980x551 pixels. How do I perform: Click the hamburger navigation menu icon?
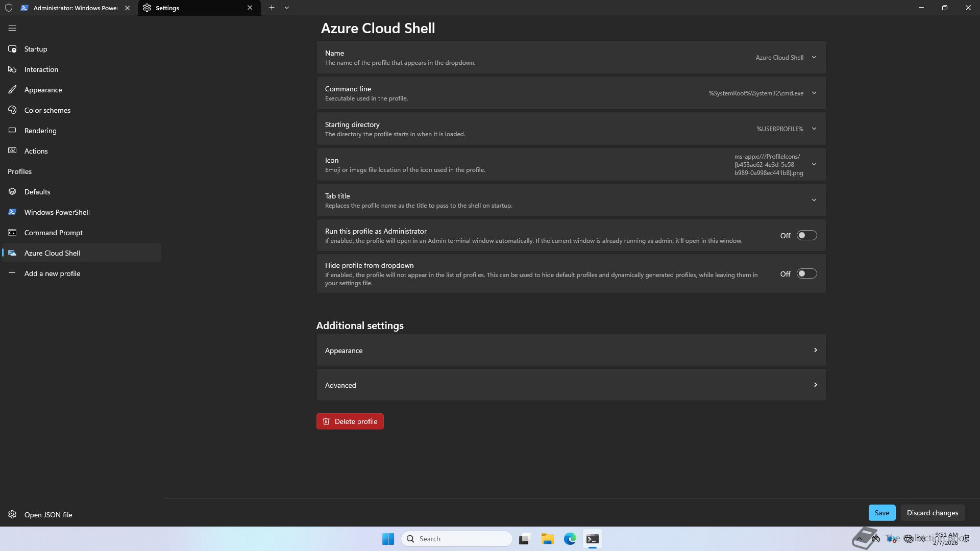pos(12,29)
